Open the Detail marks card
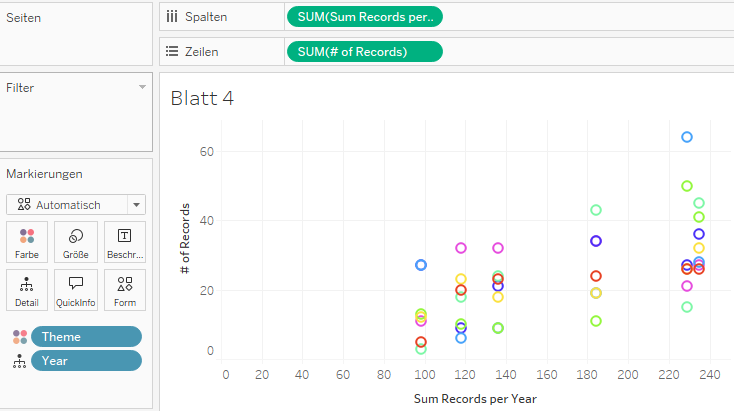Image resolution: width=734 pixels, height=411 pixels. pyautogui.click(x=27, y=290)
